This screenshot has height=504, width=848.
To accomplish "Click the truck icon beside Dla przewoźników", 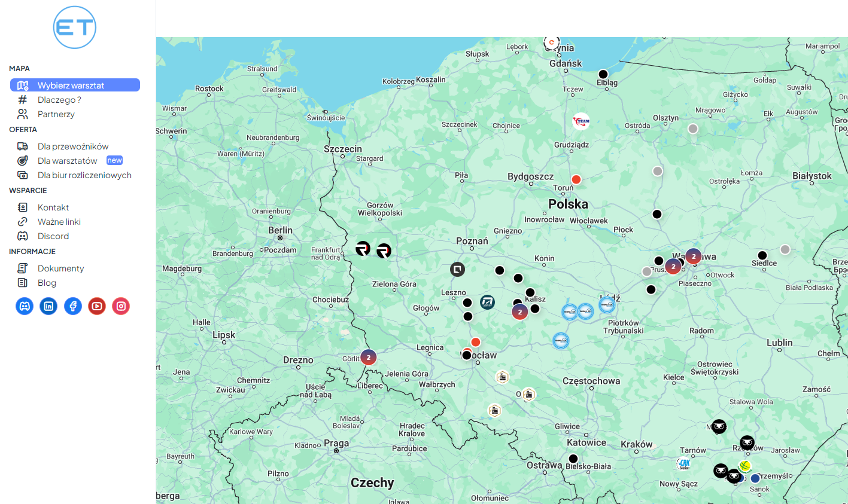I will click(23, 146).
